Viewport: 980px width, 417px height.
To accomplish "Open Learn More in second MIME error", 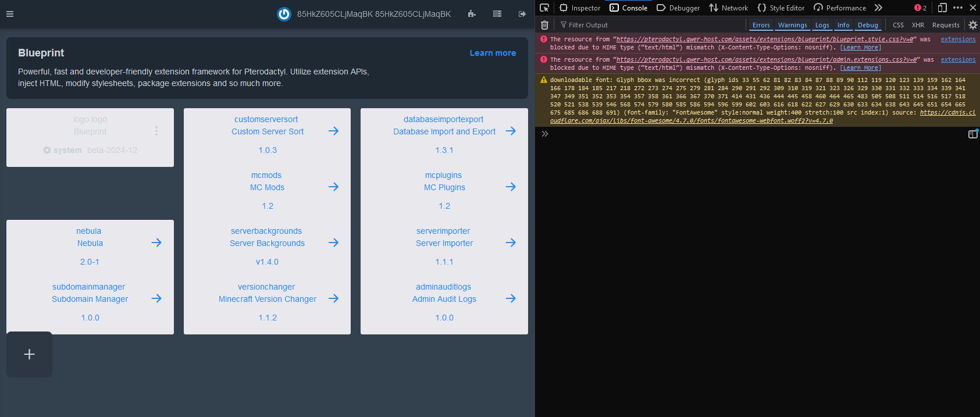I will (861, 68).
